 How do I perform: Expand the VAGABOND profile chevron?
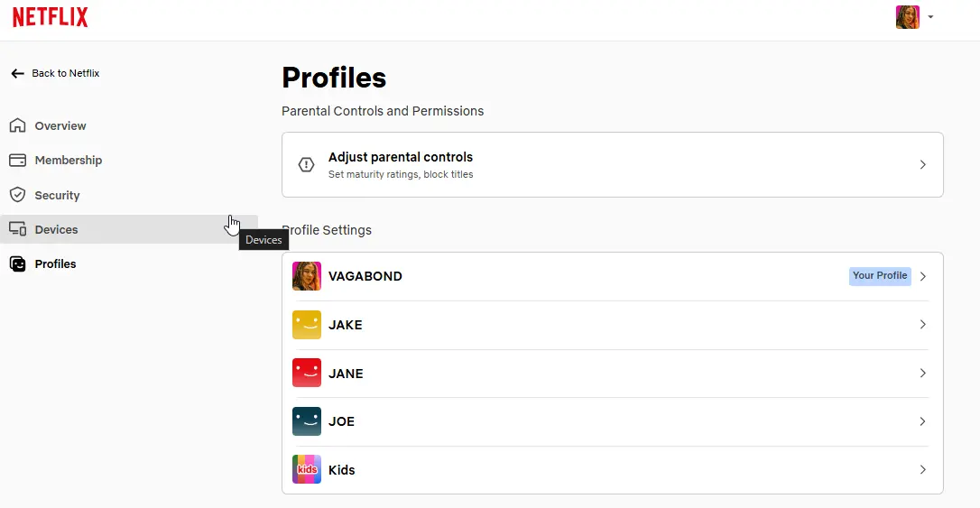(x=922, y=276)
